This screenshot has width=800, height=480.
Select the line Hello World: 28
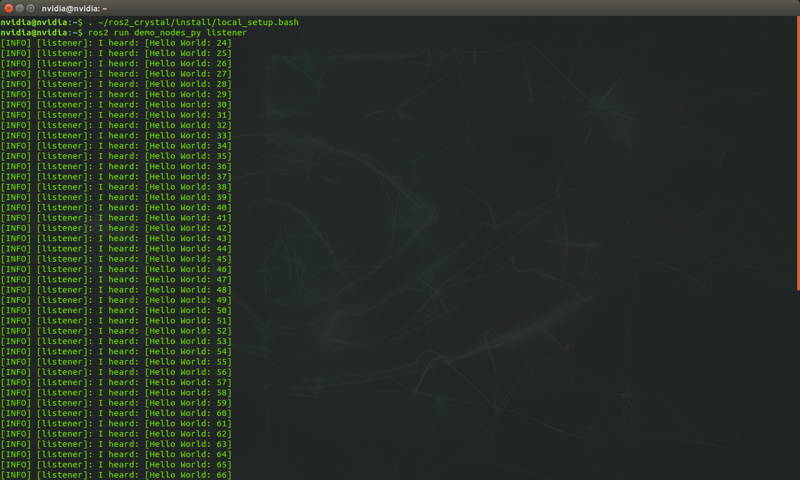(116, 84)
